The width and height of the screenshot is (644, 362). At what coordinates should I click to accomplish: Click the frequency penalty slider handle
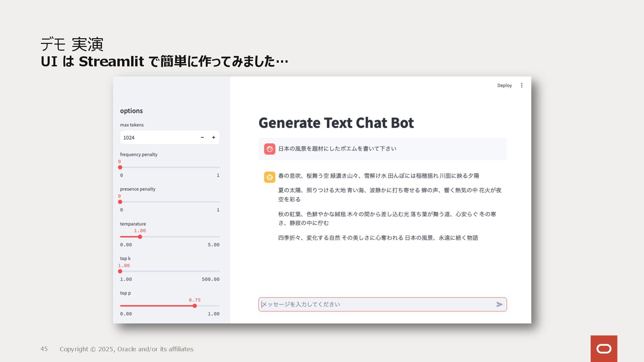120,167
